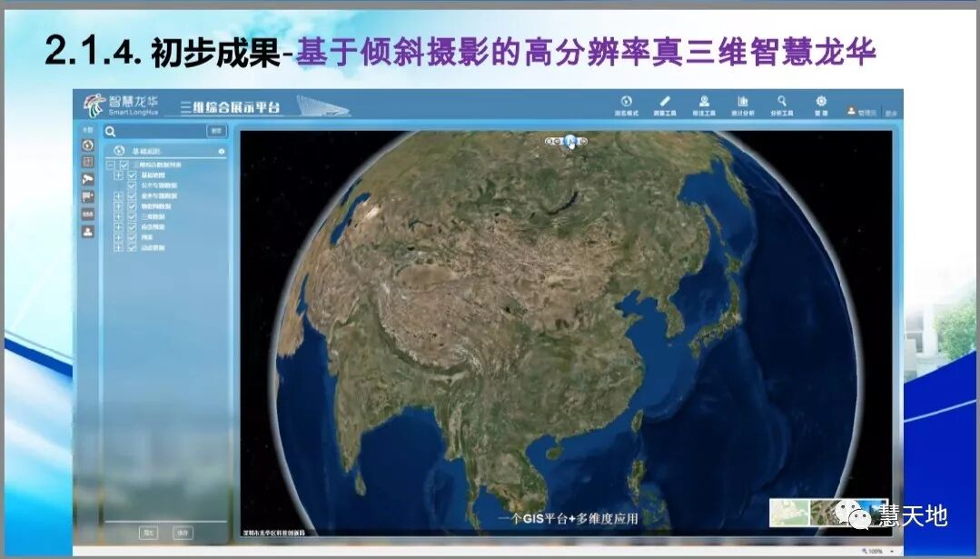
Task: Click the 100% zoom level indicator
Action: [875, 551]
